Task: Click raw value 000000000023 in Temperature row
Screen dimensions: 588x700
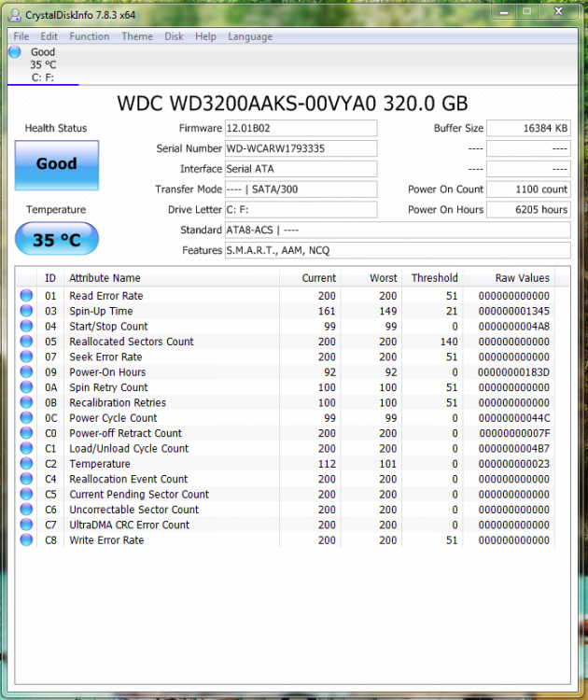Action: click(x=514, y=464)
